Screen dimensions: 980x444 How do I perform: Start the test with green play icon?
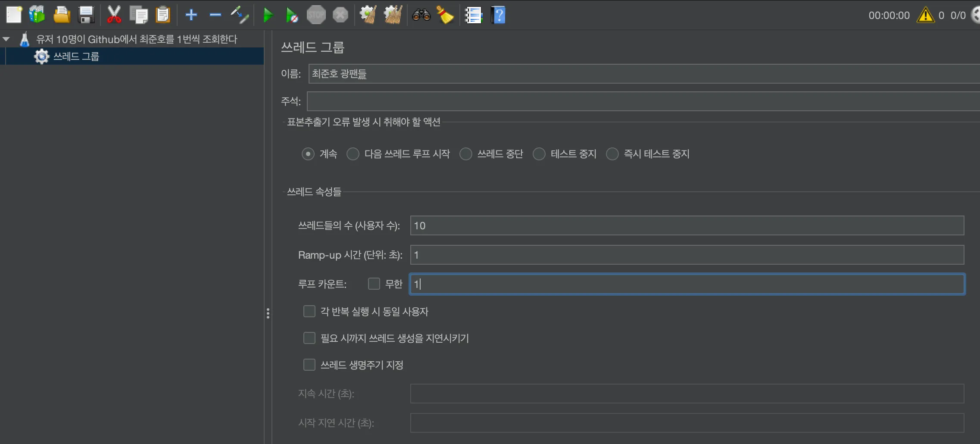[x=268, y=15]
